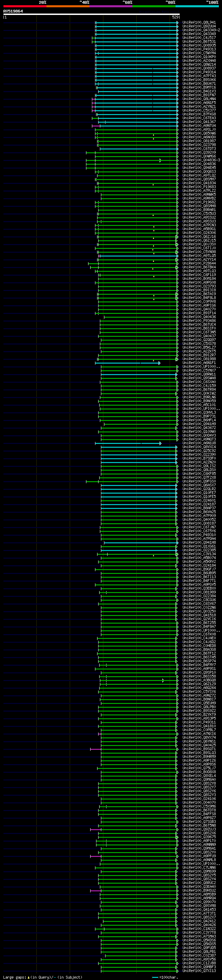The height and width of the screenshot is (980, 222).
Task: Select hit UniRef100_B4G1Y3
Action: click(x=199, y=91)
